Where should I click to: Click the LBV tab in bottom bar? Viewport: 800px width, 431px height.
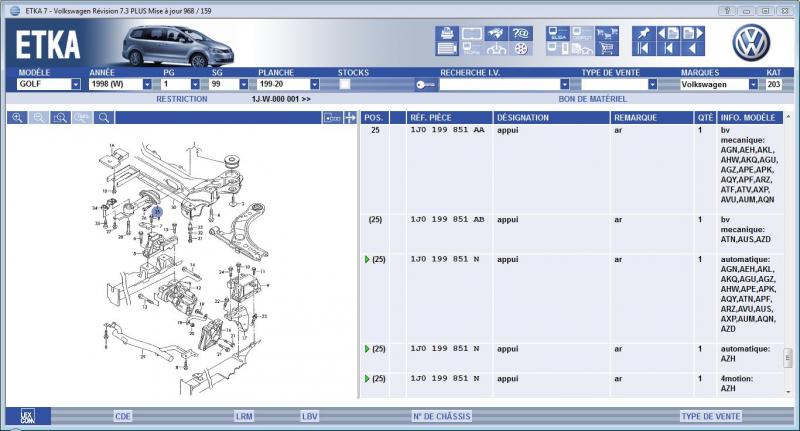pos(310,416)
